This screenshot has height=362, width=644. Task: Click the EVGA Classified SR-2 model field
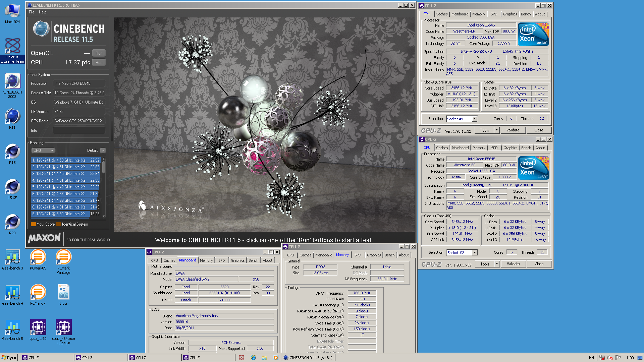click(x=206, y=279)
